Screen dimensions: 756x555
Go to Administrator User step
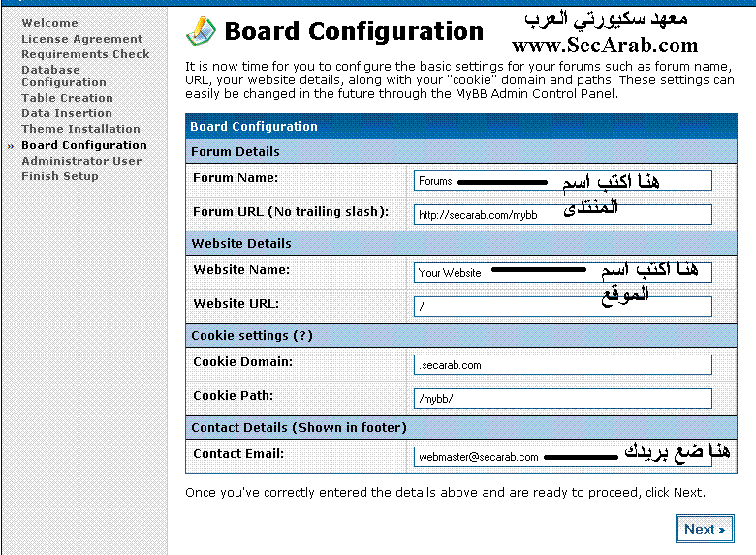pos(81,161)
